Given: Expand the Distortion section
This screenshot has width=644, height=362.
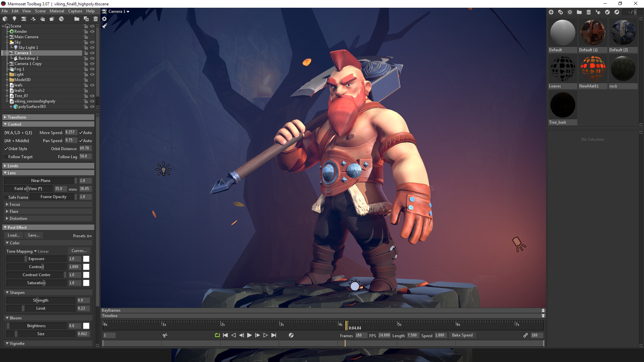Looking at the screenshot, I should click(48, 219).
